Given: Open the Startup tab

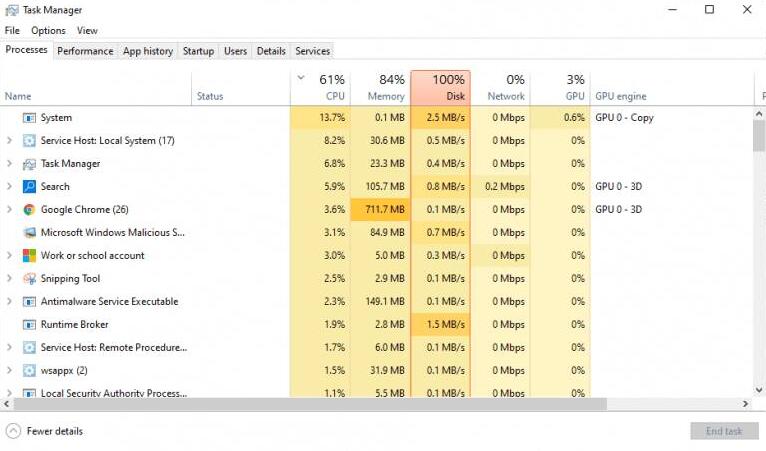Looking at the screenshot, I should click(x=198, y=51).
